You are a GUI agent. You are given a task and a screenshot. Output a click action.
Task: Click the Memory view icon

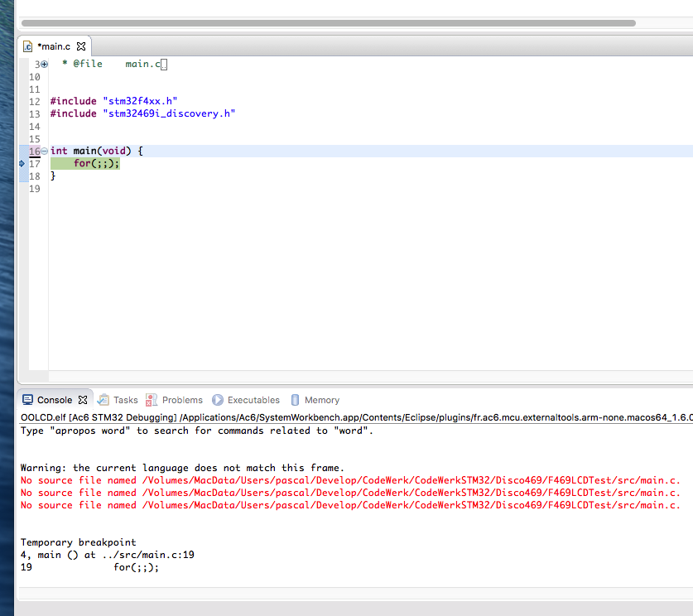tap(295, 400)
